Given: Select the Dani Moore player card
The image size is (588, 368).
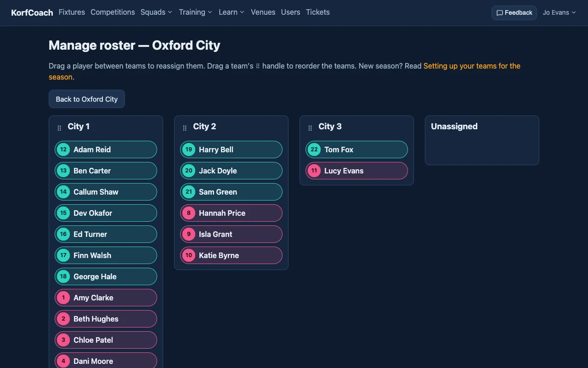Looking at the screenshot, I should pos(106,361).
